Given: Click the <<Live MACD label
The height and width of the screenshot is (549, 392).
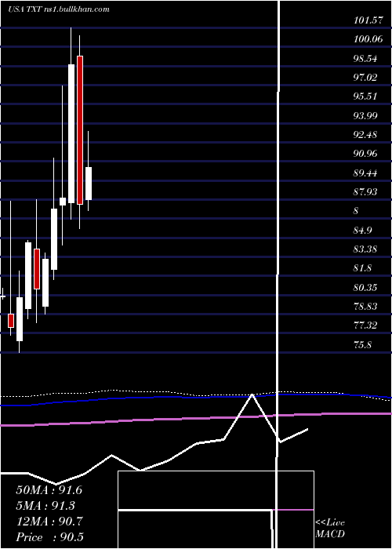Looking at the screenshot, I should [330, 529].
